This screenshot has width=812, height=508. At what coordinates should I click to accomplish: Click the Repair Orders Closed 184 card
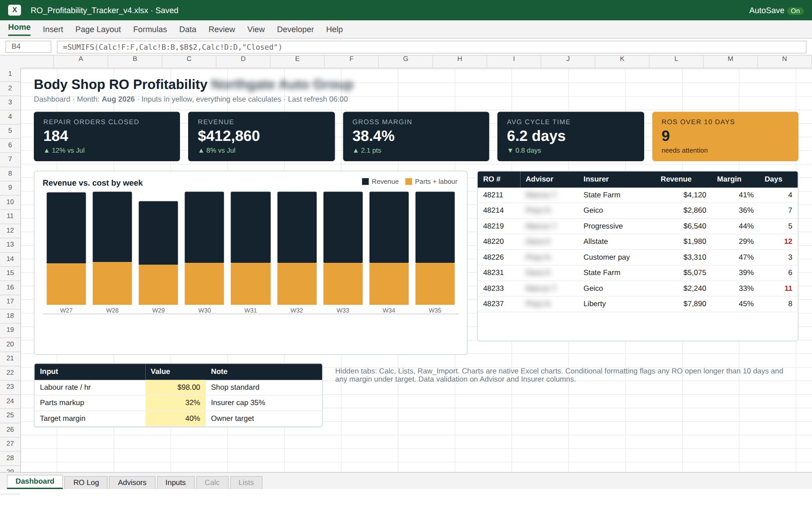coord(107,136)
